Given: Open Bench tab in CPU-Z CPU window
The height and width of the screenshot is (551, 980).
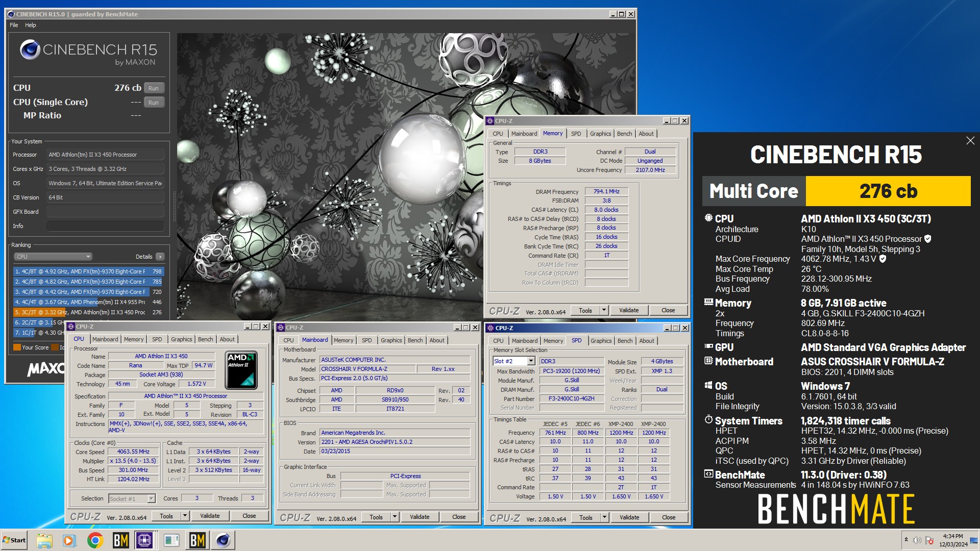Looking at the screenshot, I should tap(205, 339).
